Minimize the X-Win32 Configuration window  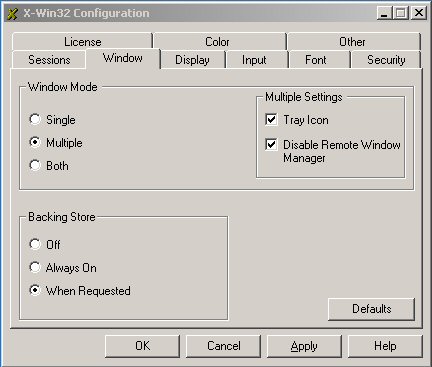(x=385, y=13)
